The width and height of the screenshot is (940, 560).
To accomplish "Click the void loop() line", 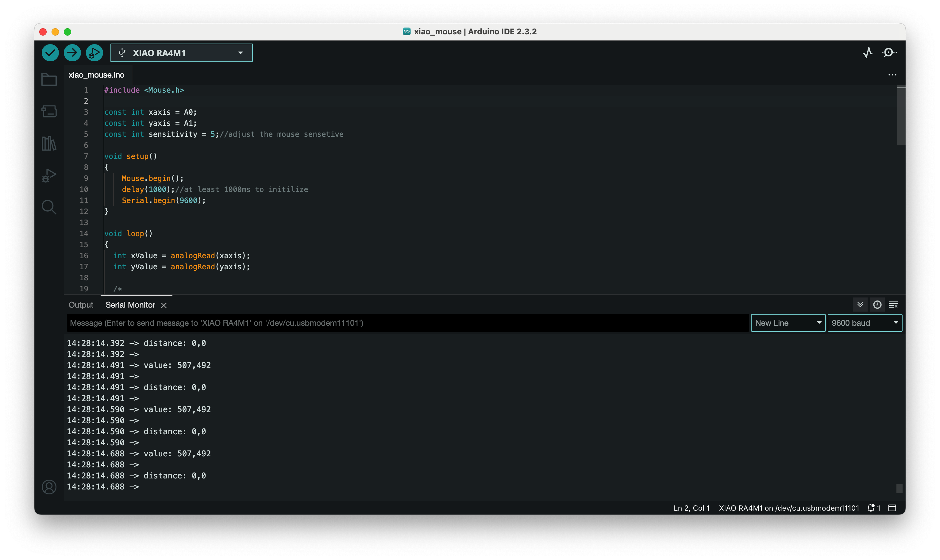I will [128, 233].
